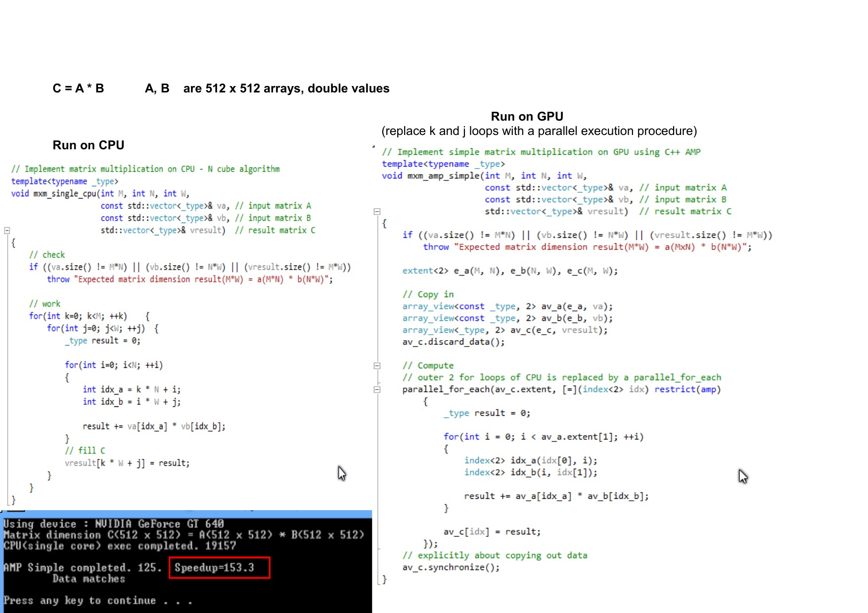
Task: Click the '// Copy in' comment
Action: (x=428, y=295)
